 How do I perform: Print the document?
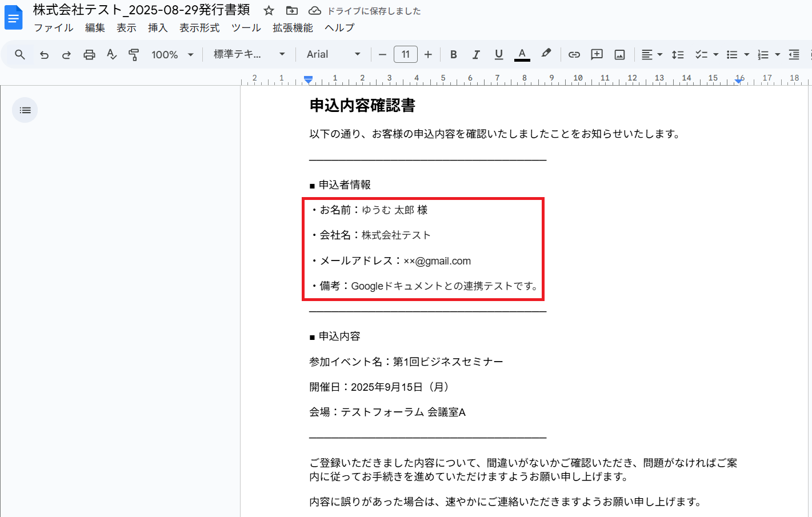pyautogui.click(x=89, y=54)
